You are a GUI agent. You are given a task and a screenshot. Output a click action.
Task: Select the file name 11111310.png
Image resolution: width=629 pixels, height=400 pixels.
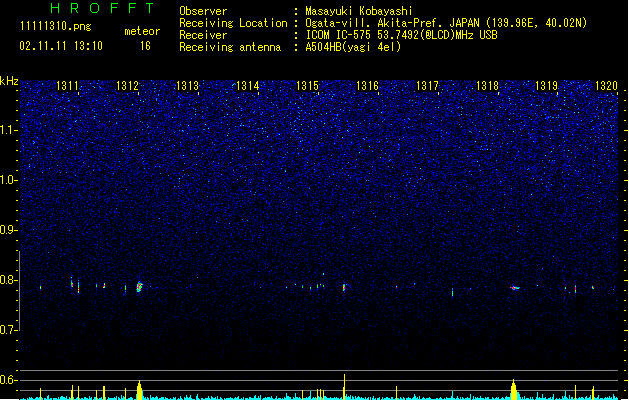(x=56, y=26)
